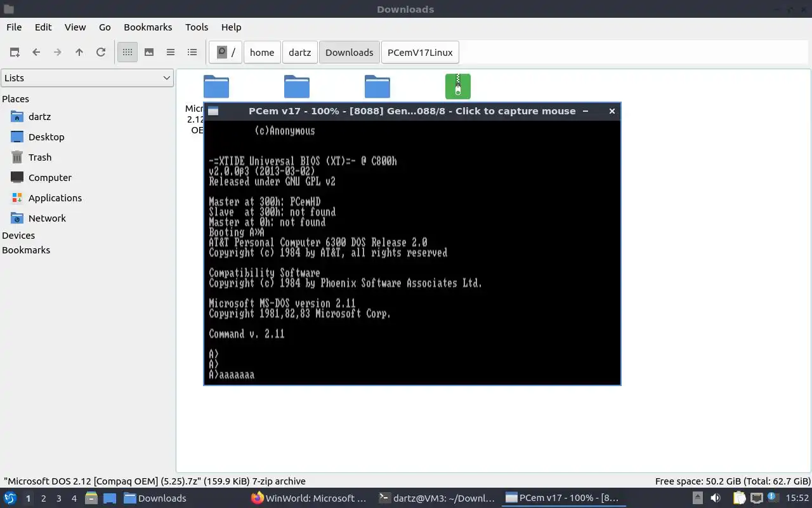Screen dimensions: 812x508
Task: Select 'Downloads' path bar button
Action: tap(349, 52)
